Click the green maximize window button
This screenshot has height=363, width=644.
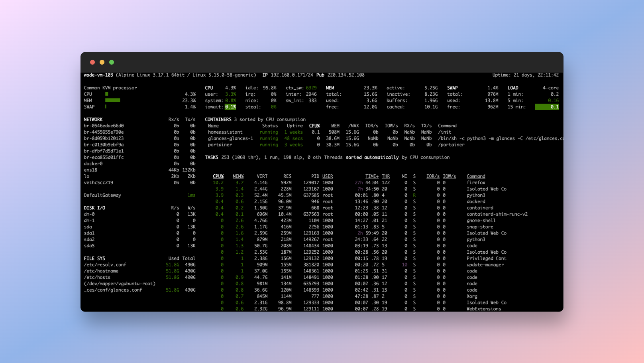tap(112, 62)
